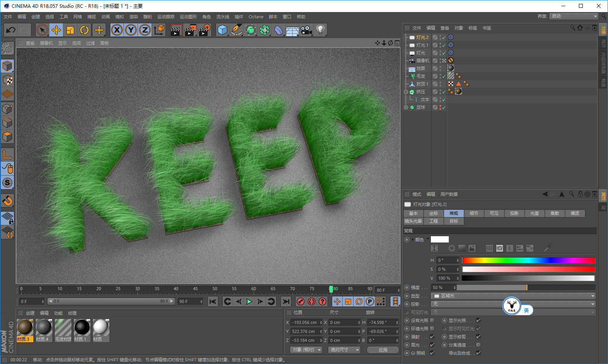The width and height of the screenshot is (608, 364).
Task: Open render settings gear clapperboard icon
Action: point(205,30)
